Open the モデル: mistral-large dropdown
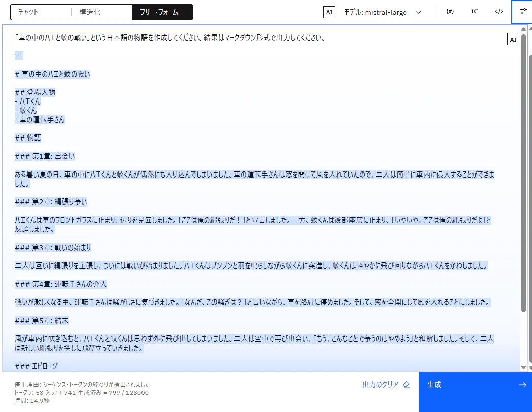 pyautogui.click(x=383, y=12)
